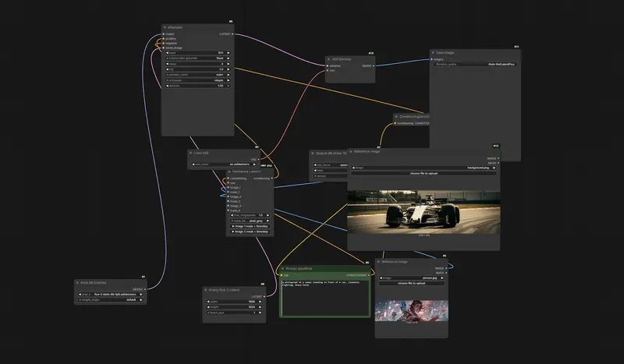This screenshot has height=364, width=624.
Task: Open the clip_name dropdown in Qwen3-8B node
Action: tap(330, 164)
